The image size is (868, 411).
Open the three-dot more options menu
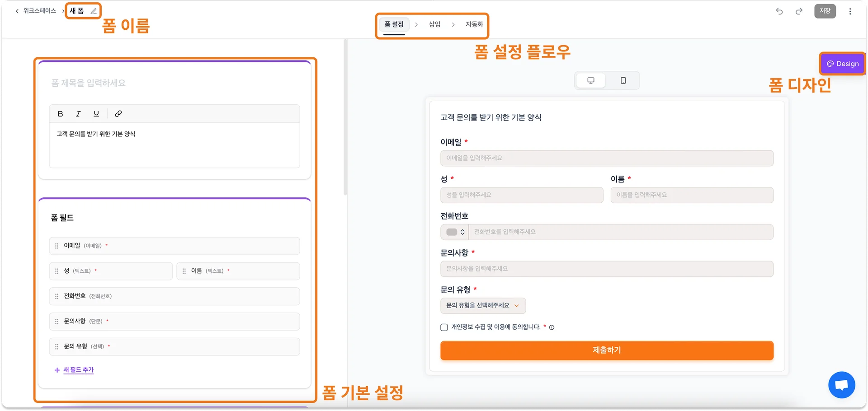(850, 11)
